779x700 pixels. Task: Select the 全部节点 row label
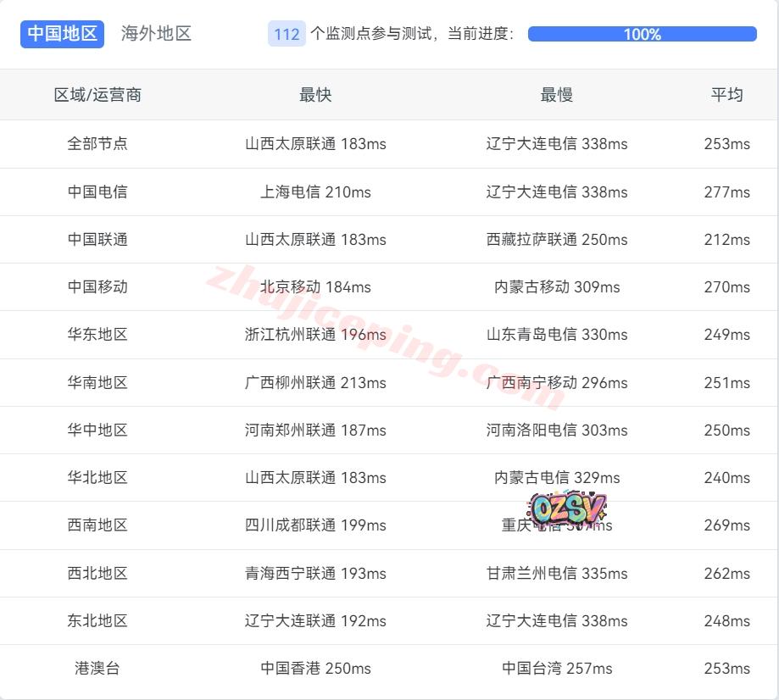97,144
